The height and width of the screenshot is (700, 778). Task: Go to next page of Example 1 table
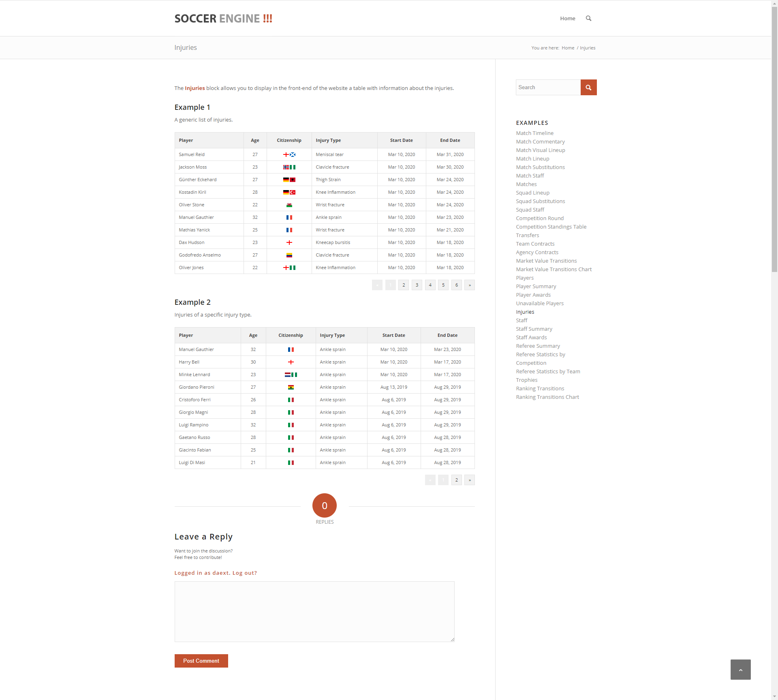[x=470, y=285]
